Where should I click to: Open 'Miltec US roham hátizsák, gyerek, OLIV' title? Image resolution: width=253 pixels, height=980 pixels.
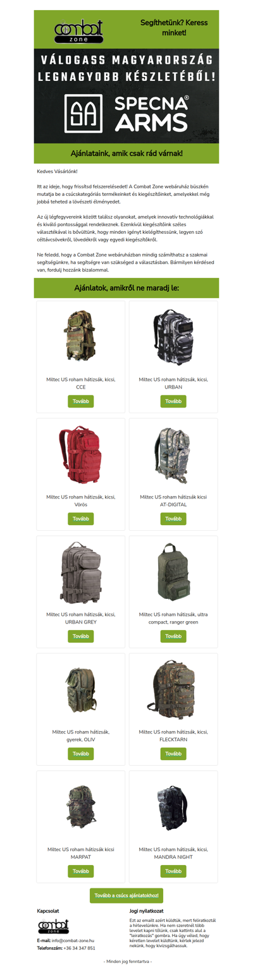coord(80,735)
